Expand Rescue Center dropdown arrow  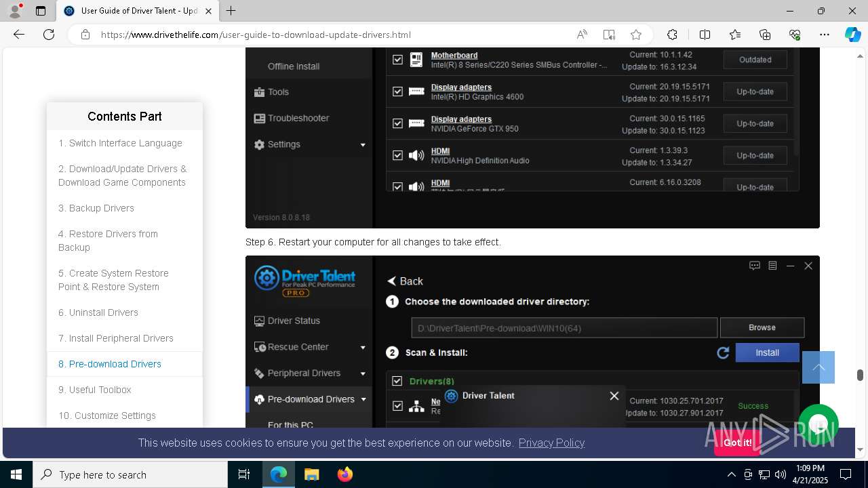pos(363,347)
